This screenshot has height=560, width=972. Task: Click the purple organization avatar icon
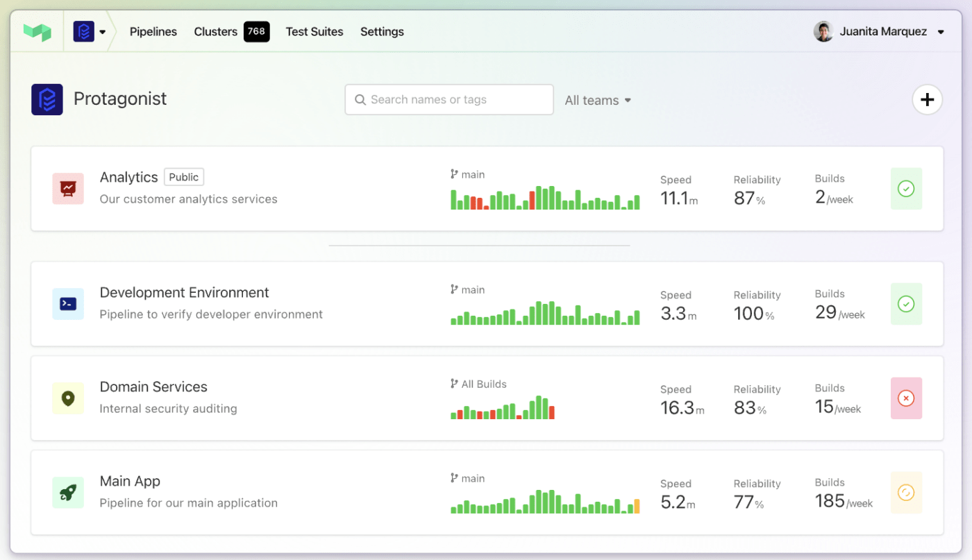[x=83, y=31]
